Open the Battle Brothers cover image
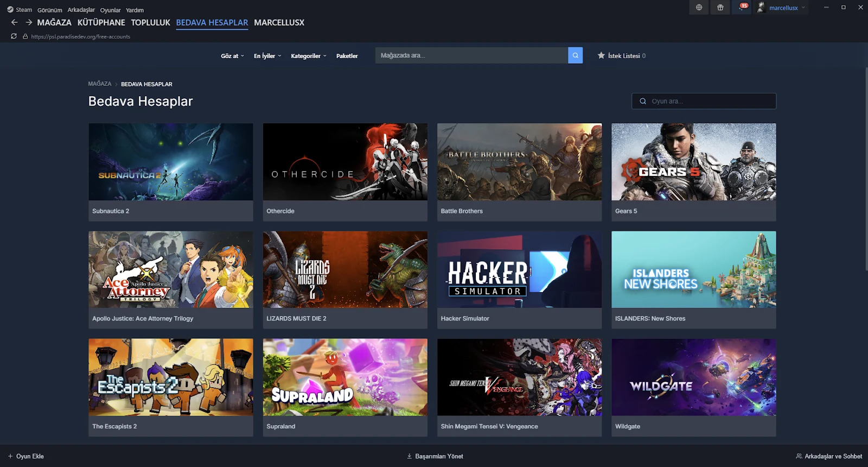Viewport: 868px width, 467px height. pyautogui.click(x=520, y=162)
